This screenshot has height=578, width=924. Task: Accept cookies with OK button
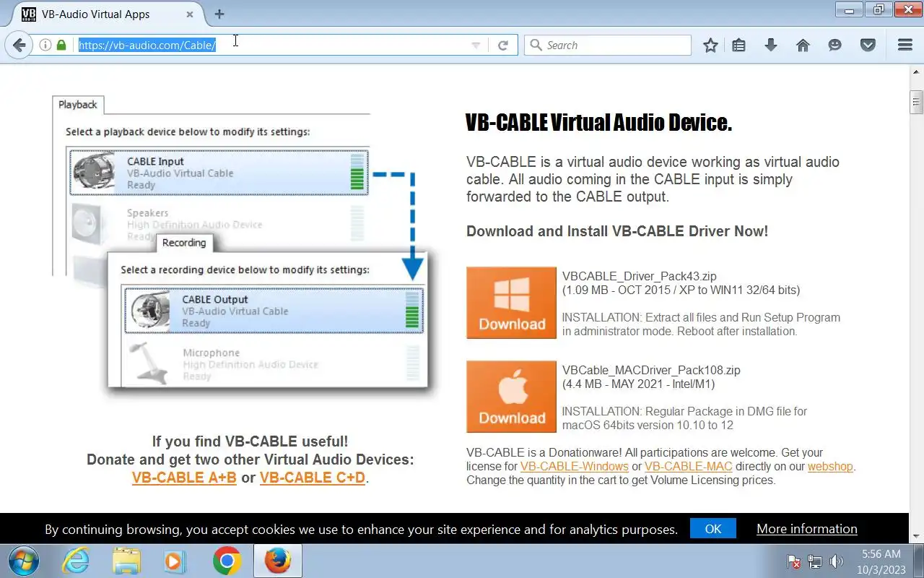pyautogui.click(x=713, y=529)
